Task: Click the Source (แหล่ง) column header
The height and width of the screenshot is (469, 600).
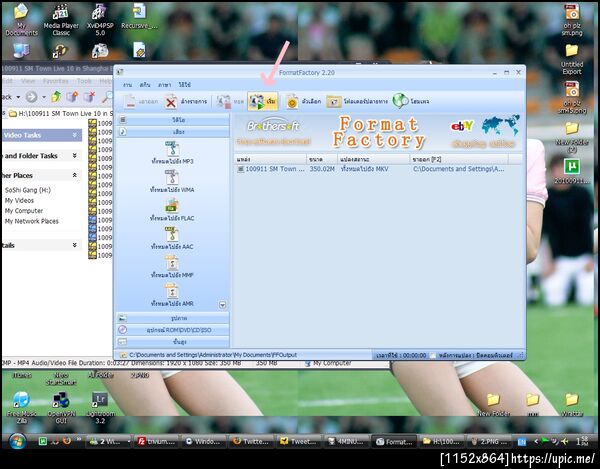Action: (270, 159)
